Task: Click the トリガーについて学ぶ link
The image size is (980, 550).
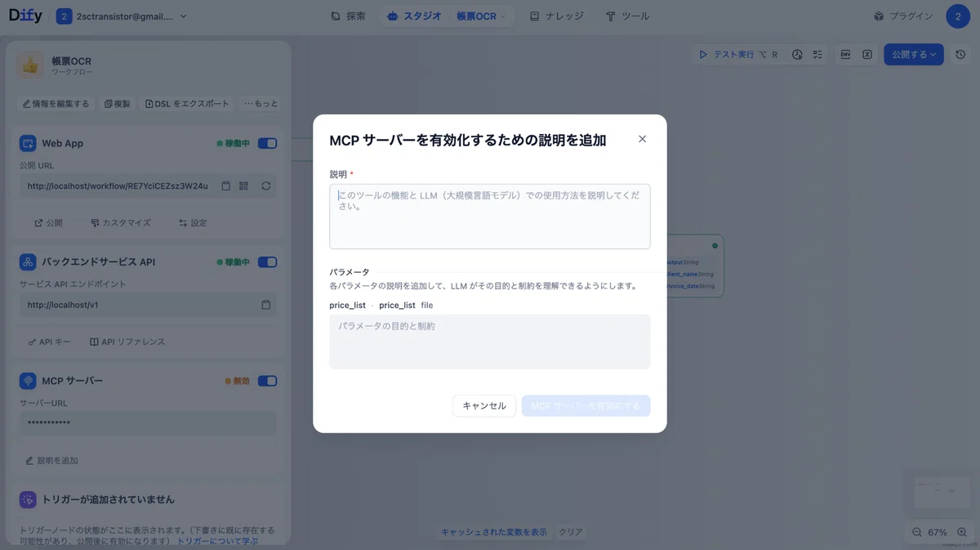Action: point(217,541)
